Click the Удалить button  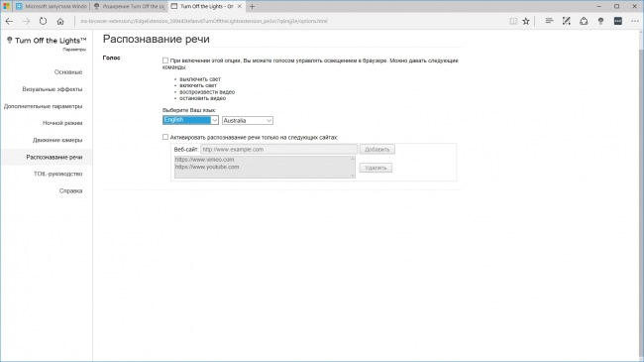pos(376,168)
